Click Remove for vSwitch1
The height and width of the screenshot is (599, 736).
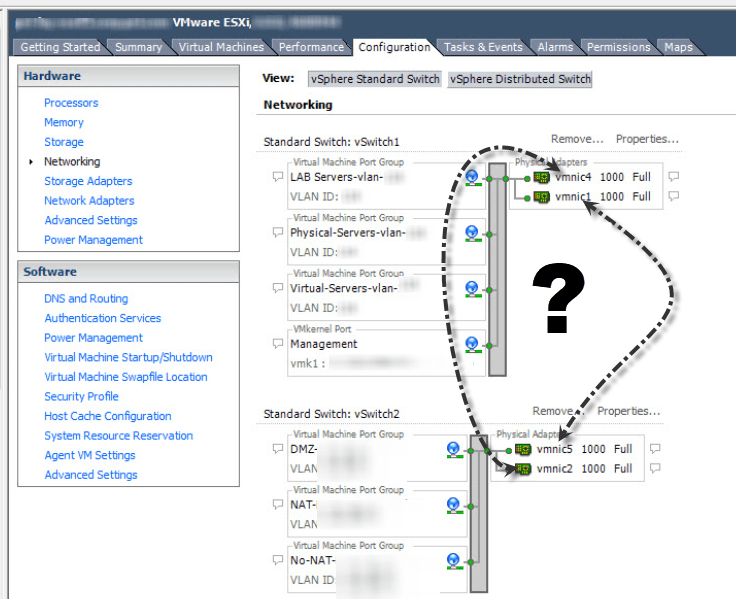(x=577, y=139)
